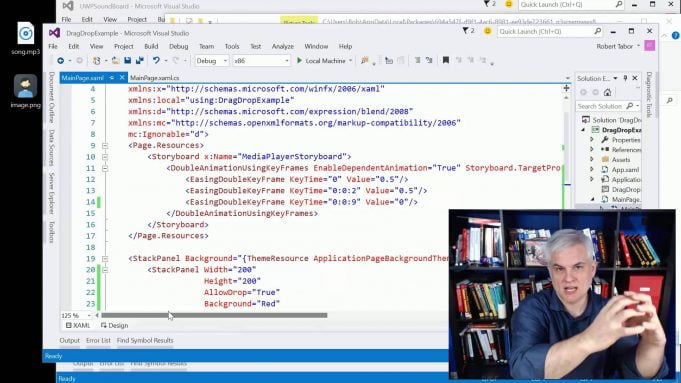
Task: Open image.png desktop icon
Action: tap(25, 91)
